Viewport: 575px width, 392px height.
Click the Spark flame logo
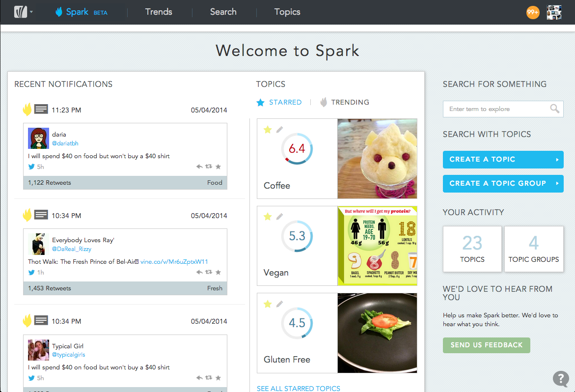[x=58, y=12]
